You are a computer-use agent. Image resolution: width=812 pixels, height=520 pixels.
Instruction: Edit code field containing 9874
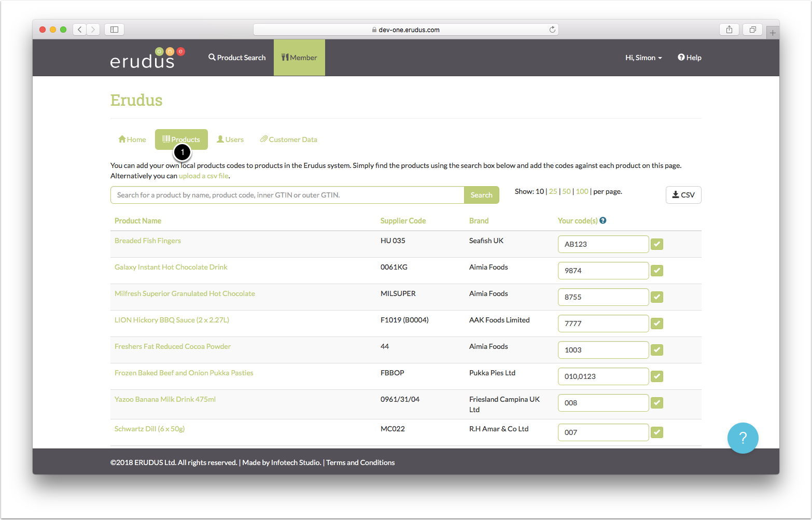click(x=603, y=271)
